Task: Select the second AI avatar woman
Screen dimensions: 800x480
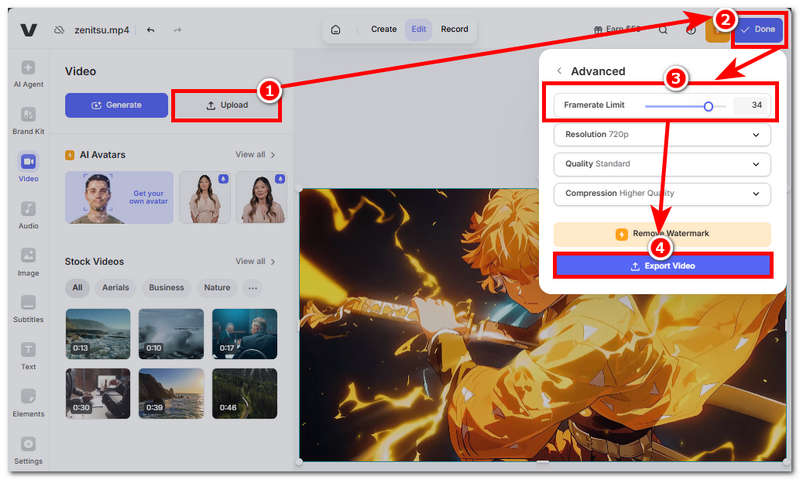Action: click(x=205, y=197)
